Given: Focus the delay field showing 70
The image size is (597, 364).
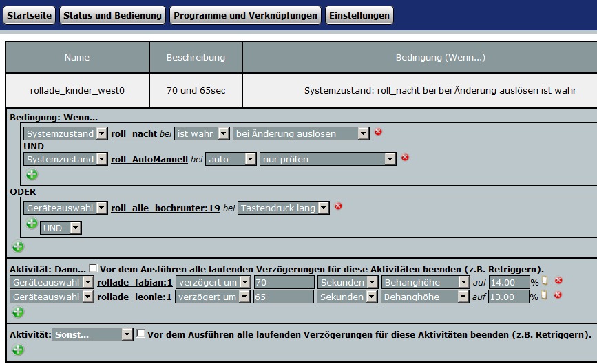Looking at the screenshot, I should [284, 282].
